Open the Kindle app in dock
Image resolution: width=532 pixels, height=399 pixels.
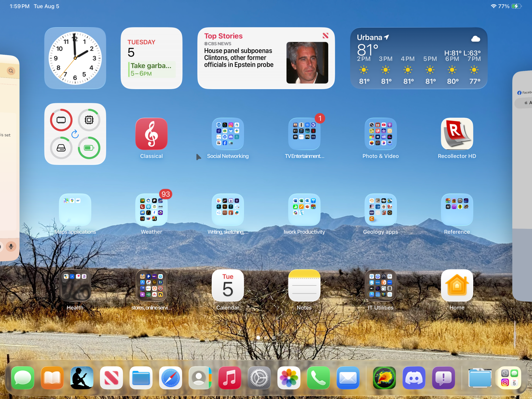(x=82, y=378)
